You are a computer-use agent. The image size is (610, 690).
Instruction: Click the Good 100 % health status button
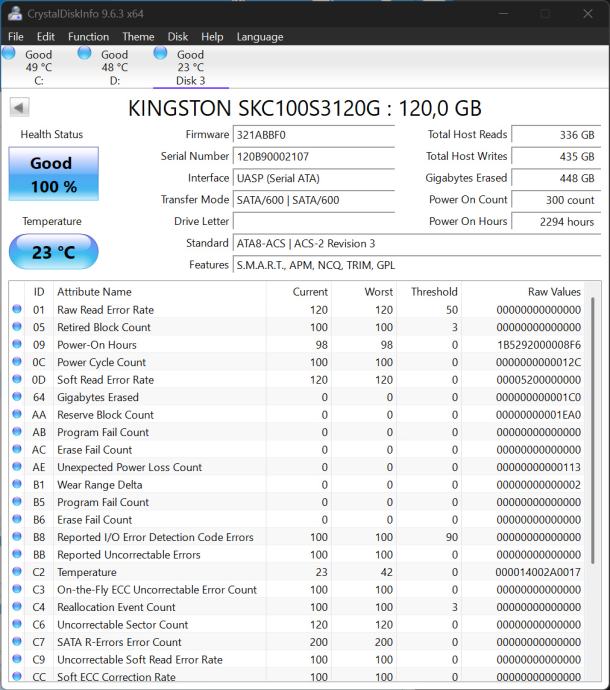tap(53, 173)
